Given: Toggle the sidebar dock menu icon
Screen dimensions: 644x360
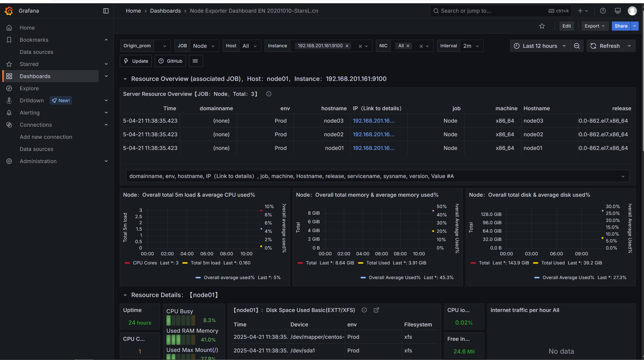Looking at the screenshot, I should pos(106,11).
